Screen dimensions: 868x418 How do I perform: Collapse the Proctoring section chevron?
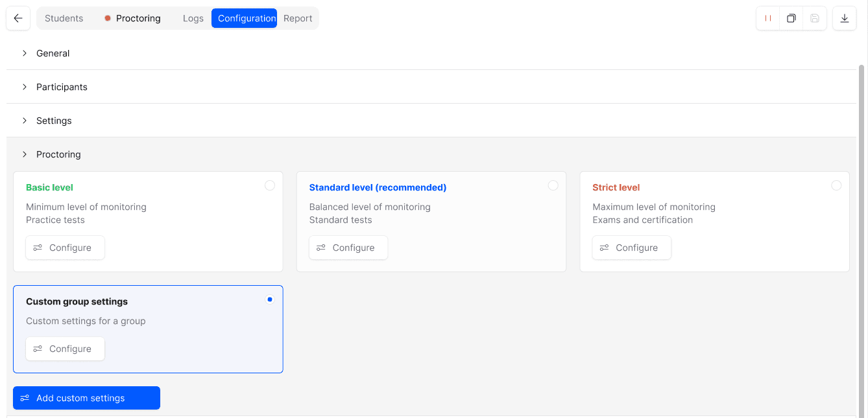click(x=25, y=154)
